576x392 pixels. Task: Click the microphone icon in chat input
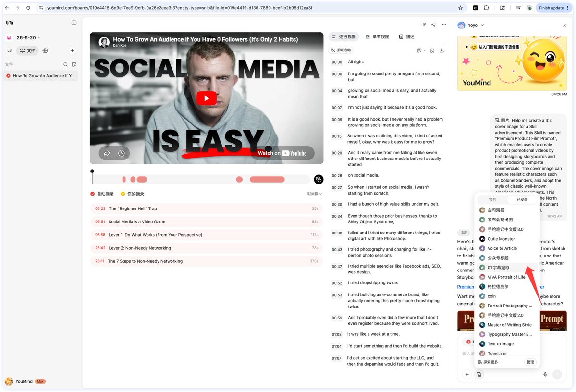(x=545, y=374)
